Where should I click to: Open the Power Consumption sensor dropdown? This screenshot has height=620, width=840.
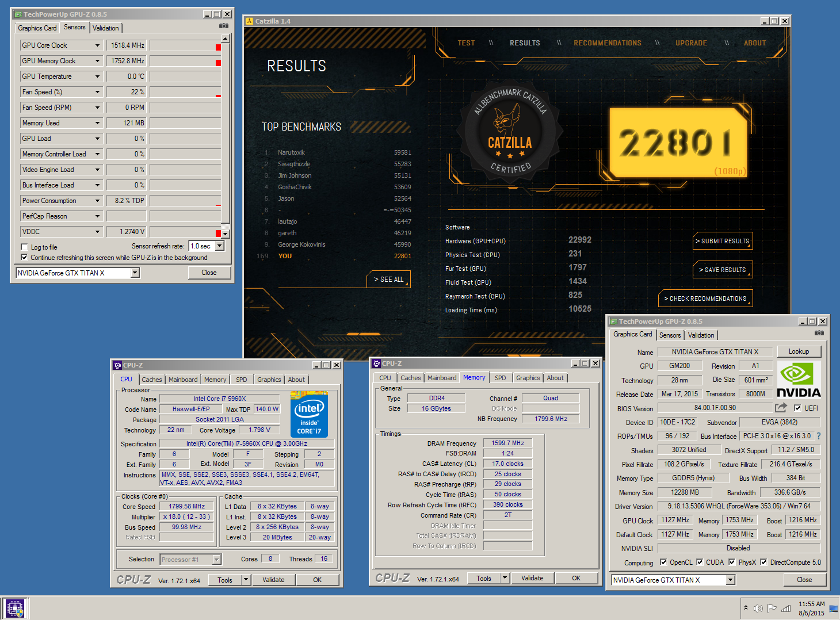pyautogui.click(x=97, y=201)
